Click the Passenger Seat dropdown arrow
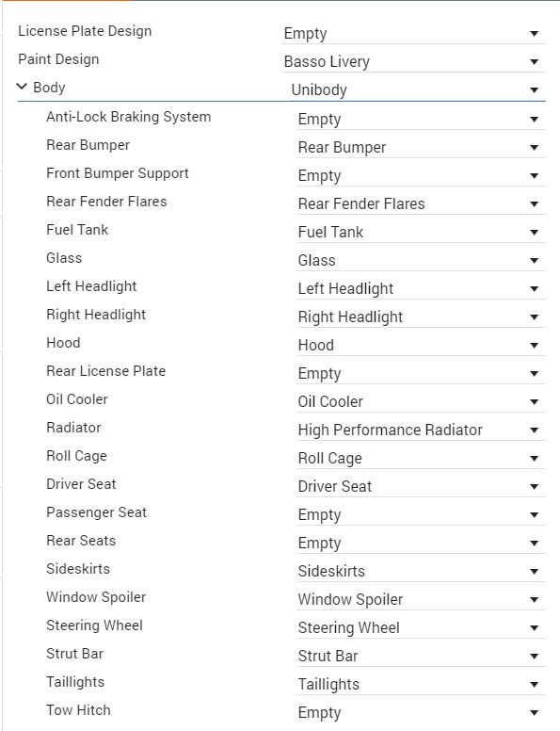Screen dimensions: 560x731 [535, 515]
